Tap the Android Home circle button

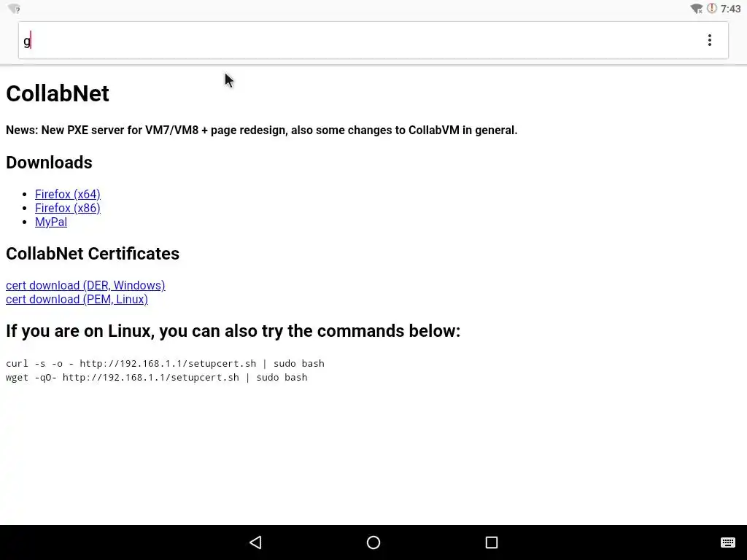pyautogui.click(x=373, y=542)
